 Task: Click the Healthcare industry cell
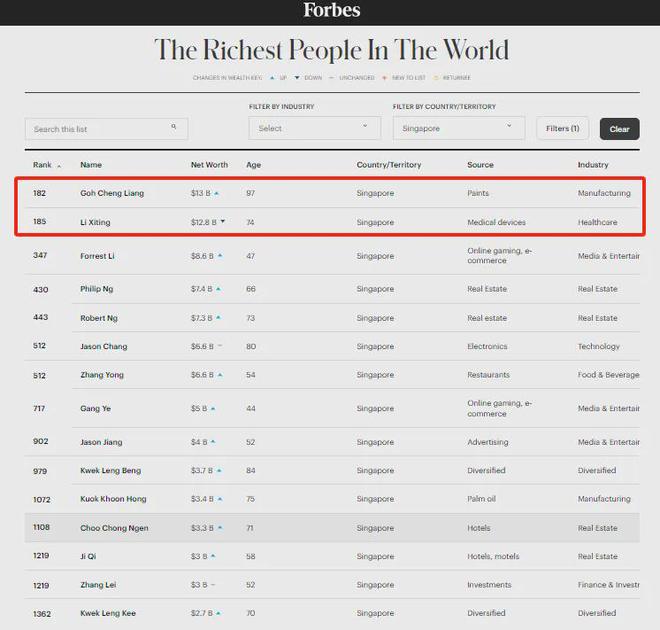tap(597, 222)
